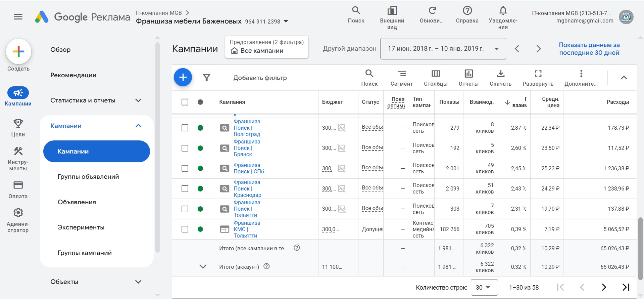Expand Статистика и отчеты section
The image size is (644, 299).
point(138,100)
